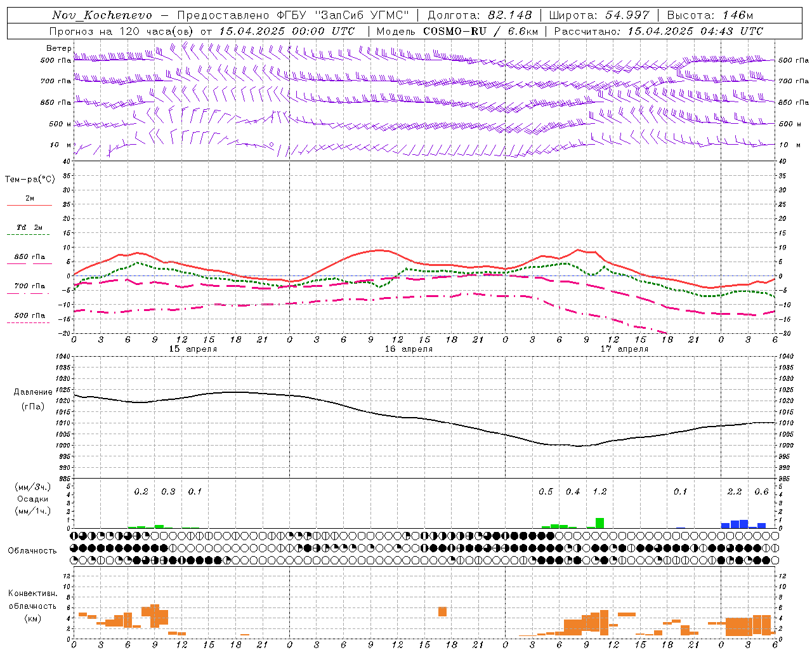The image size is (812, 650).
Task: Click the isolated orange convective bar on 16 апреля
Action: tap(442, 612)
